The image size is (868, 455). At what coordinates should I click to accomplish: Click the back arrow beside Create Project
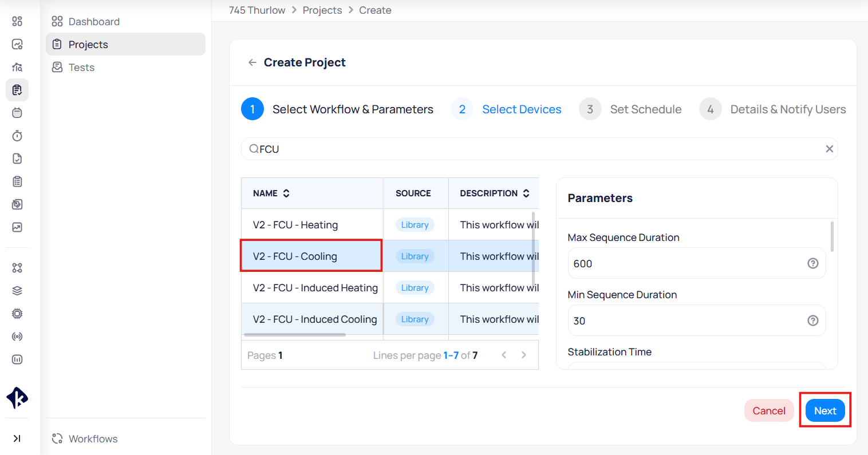[252, 62]
